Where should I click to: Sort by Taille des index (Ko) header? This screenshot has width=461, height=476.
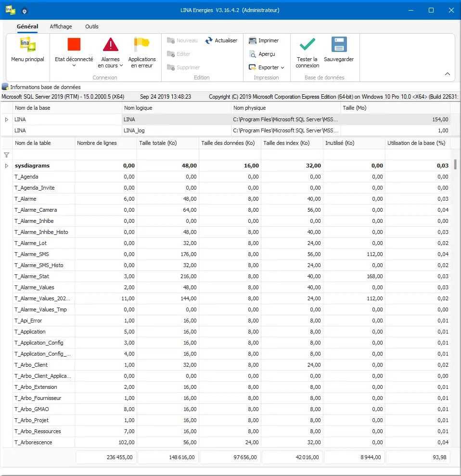point(292,143)
